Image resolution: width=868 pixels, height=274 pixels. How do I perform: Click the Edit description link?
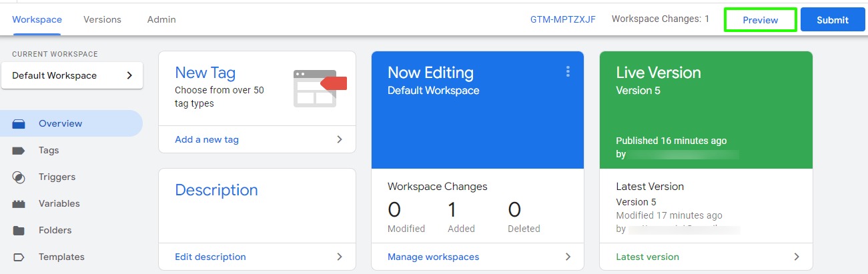pyautogui.click(x=210, y=257)
